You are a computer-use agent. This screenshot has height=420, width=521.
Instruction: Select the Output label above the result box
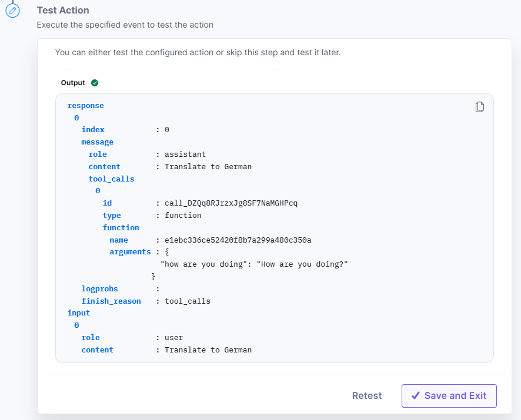click(73, 83)
